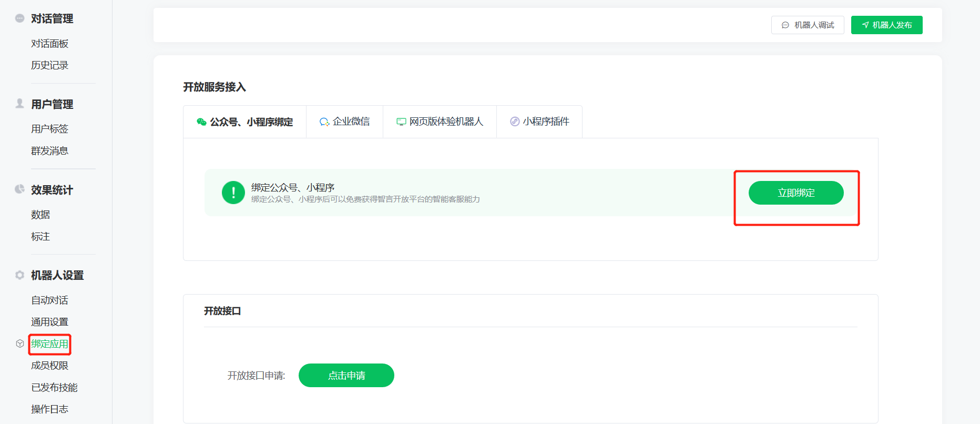The height and width of the screenshot is (424, 980).
Task: Go to 群发消息
Action: 50,151
